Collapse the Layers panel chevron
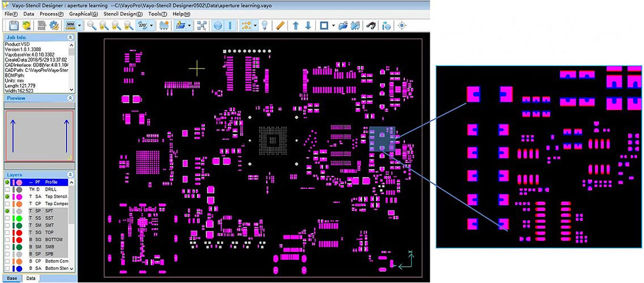The width and height of the screenshot is (644, 283). pyautogui.click(x=70, y=175)
